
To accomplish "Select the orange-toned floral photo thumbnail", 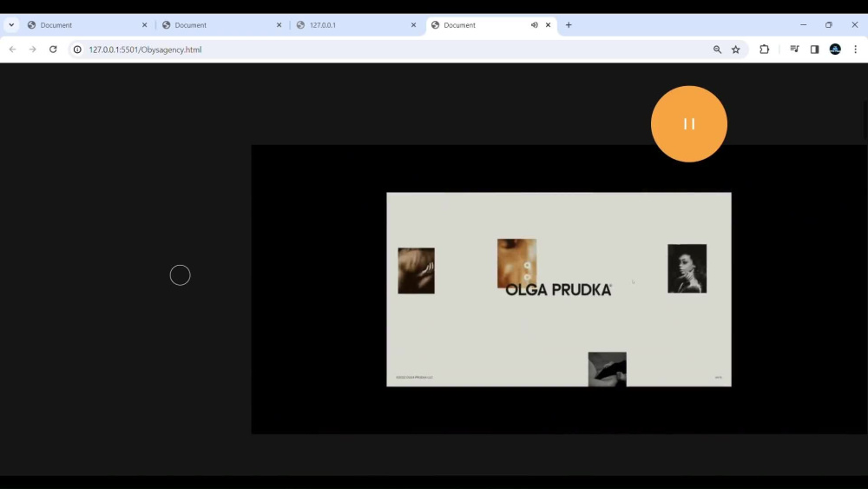I will (x=516, y=261).
